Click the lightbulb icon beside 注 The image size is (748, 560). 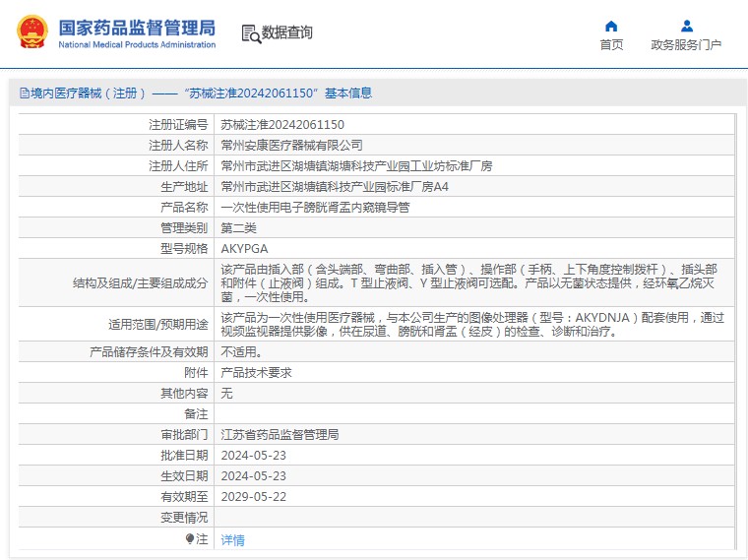point(190,539)
